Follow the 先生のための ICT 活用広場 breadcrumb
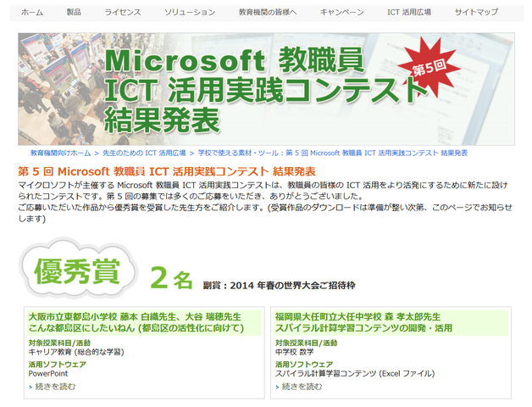Image resolution: width=532 pixels, height=407 pixels. 144,153
